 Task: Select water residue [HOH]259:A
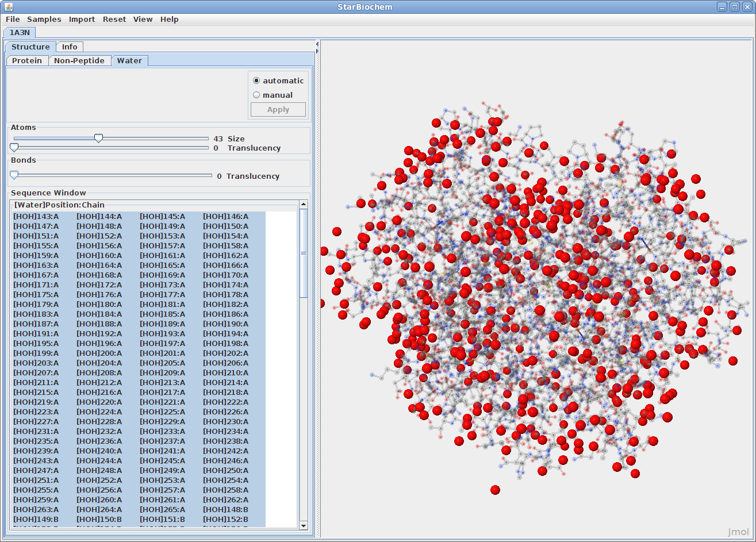(x=36, y=499)
